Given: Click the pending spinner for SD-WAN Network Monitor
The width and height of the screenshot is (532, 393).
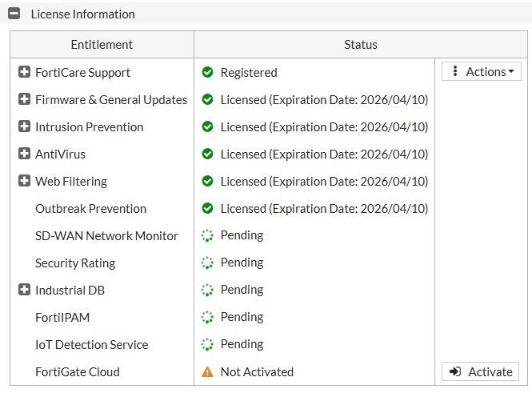Looking at the screenshot, I should 207,236.
